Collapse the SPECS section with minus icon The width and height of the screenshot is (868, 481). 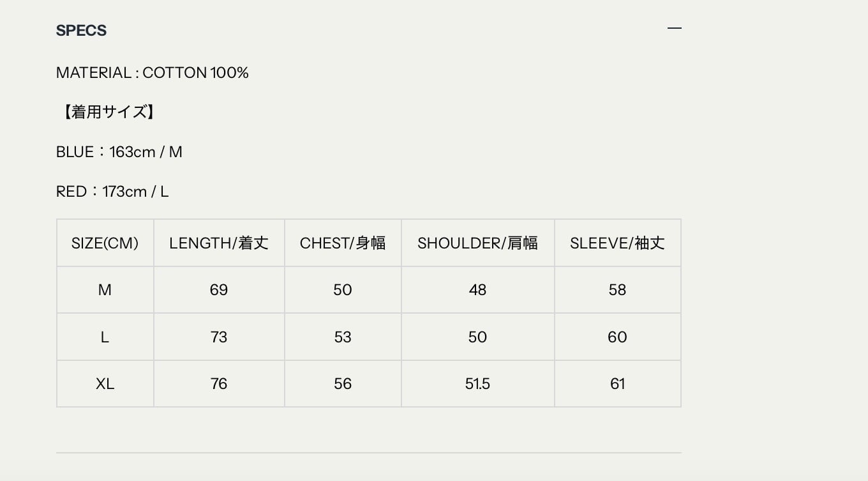click(674, 29)
